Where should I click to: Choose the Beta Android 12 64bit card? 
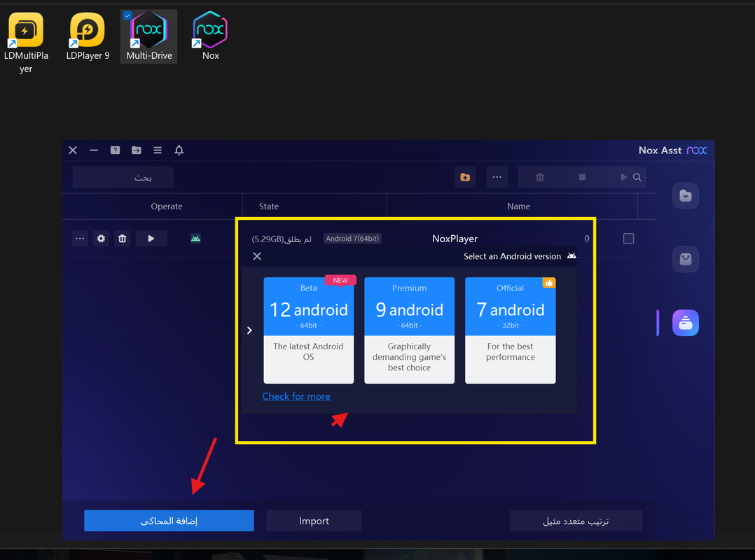coord(309,330)
